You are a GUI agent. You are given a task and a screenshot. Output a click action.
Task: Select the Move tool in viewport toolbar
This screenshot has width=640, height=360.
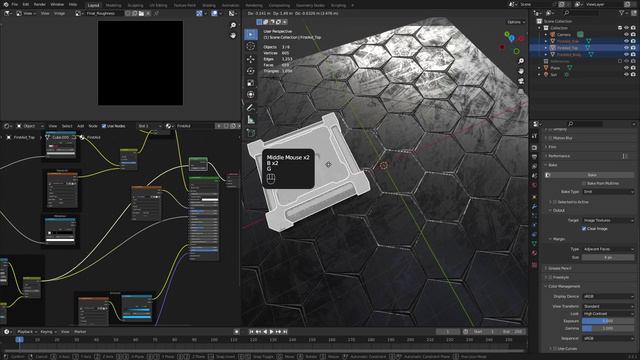251,59
